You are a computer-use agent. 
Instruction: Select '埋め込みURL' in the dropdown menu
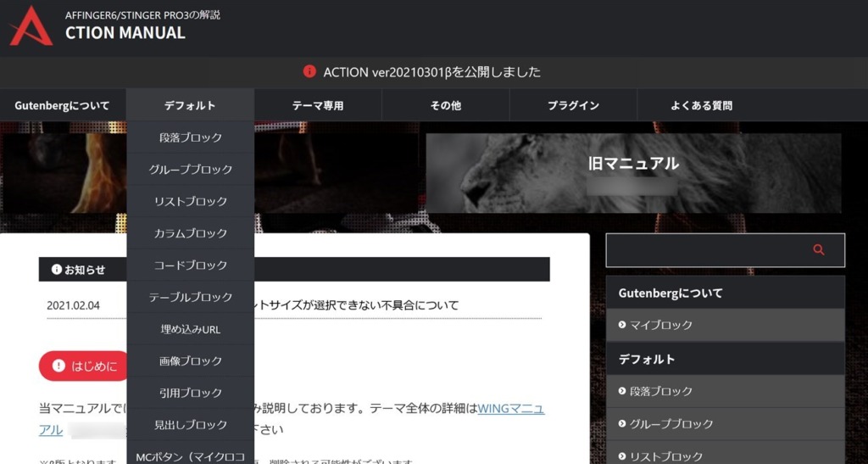click(191, 329)
